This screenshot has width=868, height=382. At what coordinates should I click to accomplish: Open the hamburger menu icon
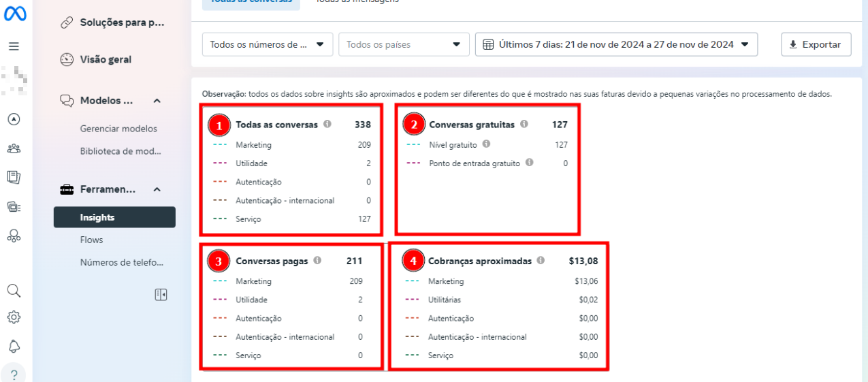[14, 47]
